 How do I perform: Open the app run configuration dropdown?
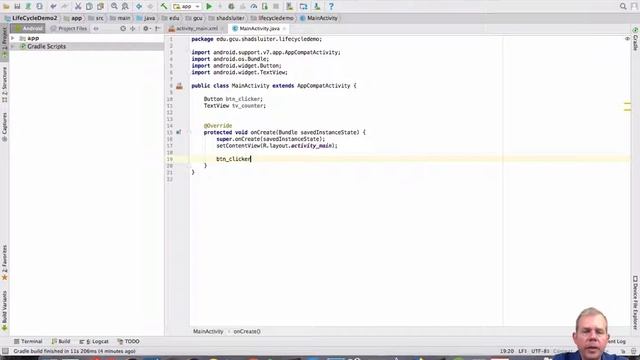tap(187, 7)
